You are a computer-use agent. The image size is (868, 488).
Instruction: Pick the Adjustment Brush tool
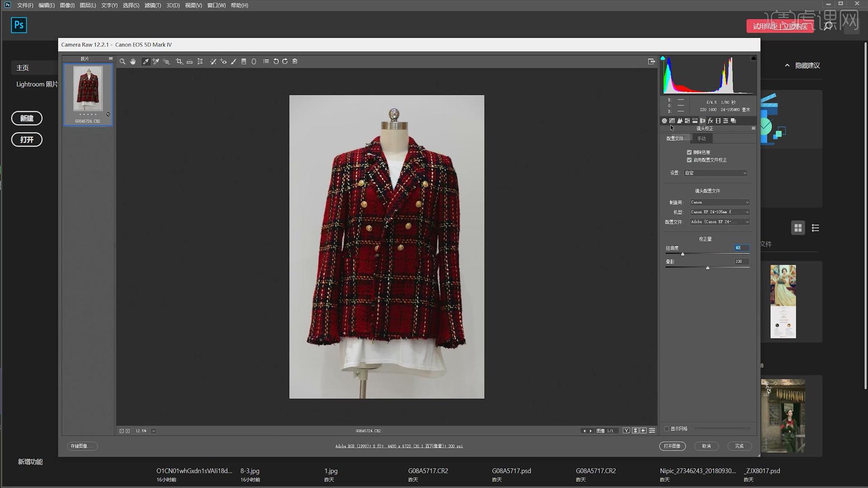click(x=234, y=61)
